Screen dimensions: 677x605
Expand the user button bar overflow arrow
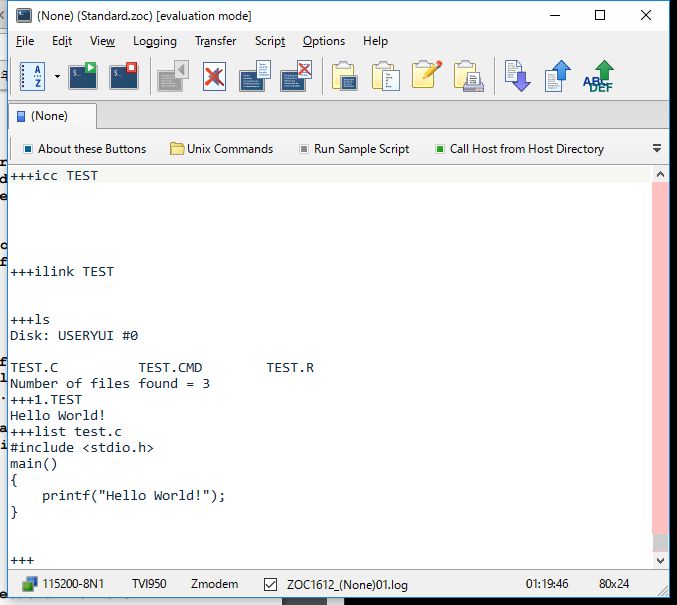pos(657,149)
